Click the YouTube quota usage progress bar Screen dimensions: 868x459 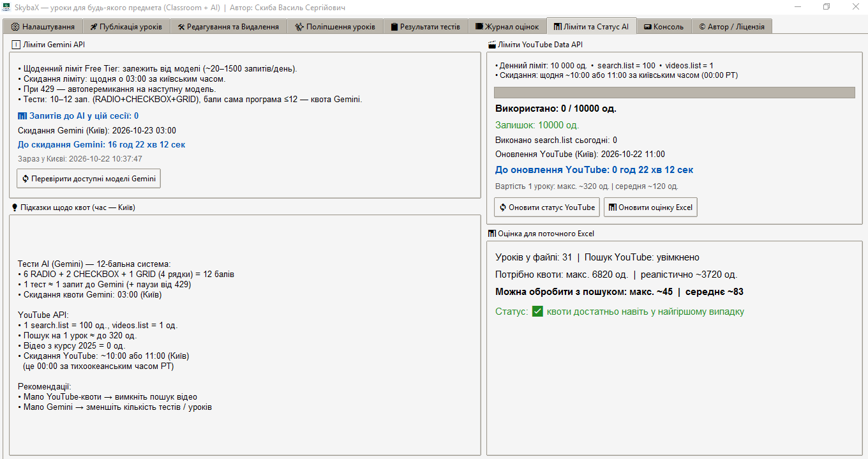coord(674,93)
